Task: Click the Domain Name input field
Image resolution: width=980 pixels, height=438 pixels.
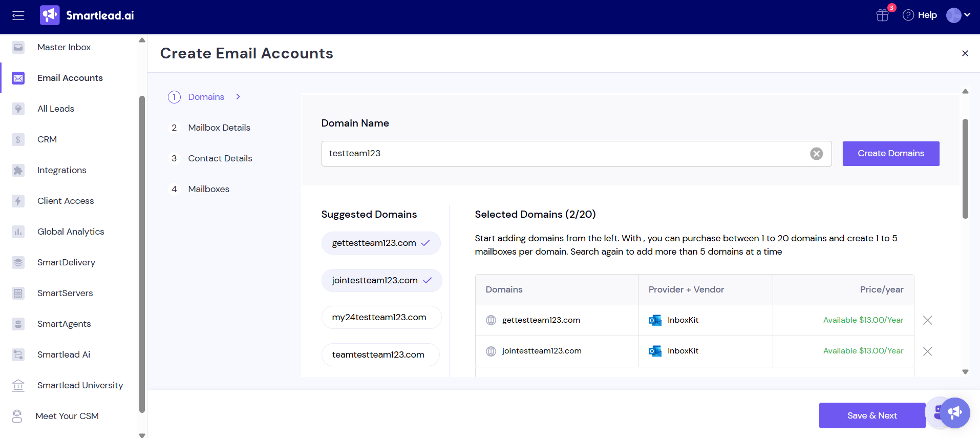Action: point(563,154)
